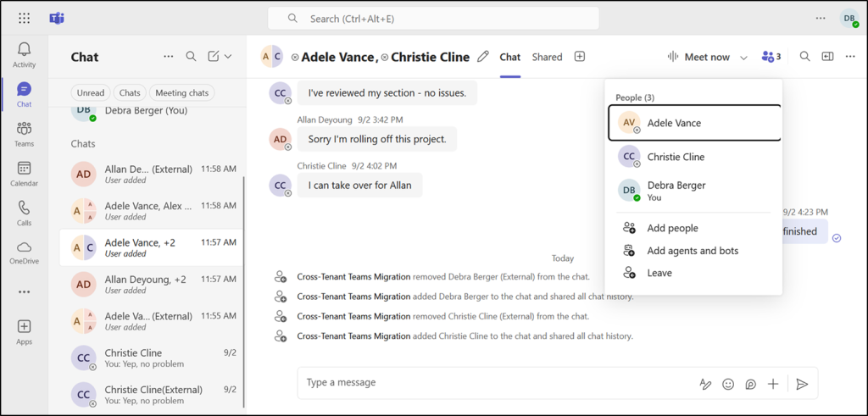Open Christie Cline(External) chat
The height and width of the screenshot is (416, 868).
pos(151,395)
